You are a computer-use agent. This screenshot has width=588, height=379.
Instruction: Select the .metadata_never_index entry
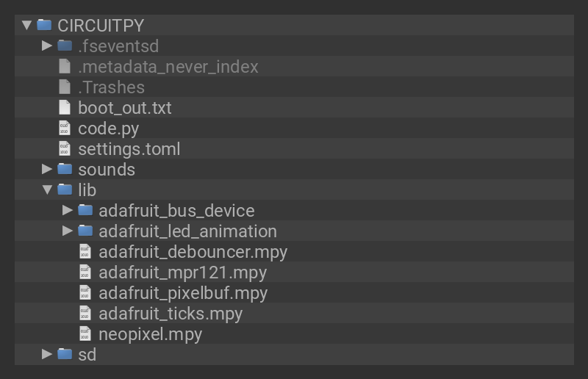click(x=168, y=67)
